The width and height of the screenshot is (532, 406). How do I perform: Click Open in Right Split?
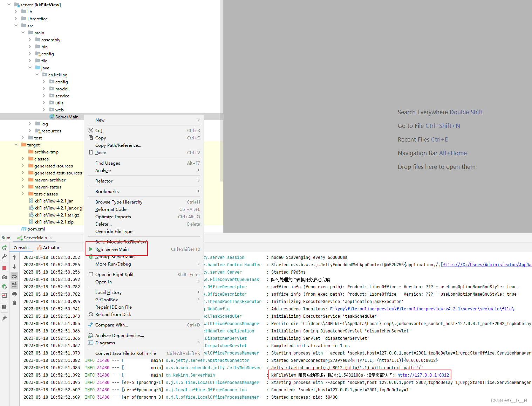point(144,275)
